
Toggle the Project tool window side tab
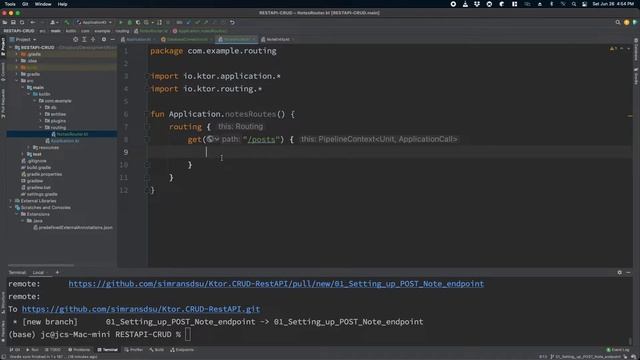3,47
